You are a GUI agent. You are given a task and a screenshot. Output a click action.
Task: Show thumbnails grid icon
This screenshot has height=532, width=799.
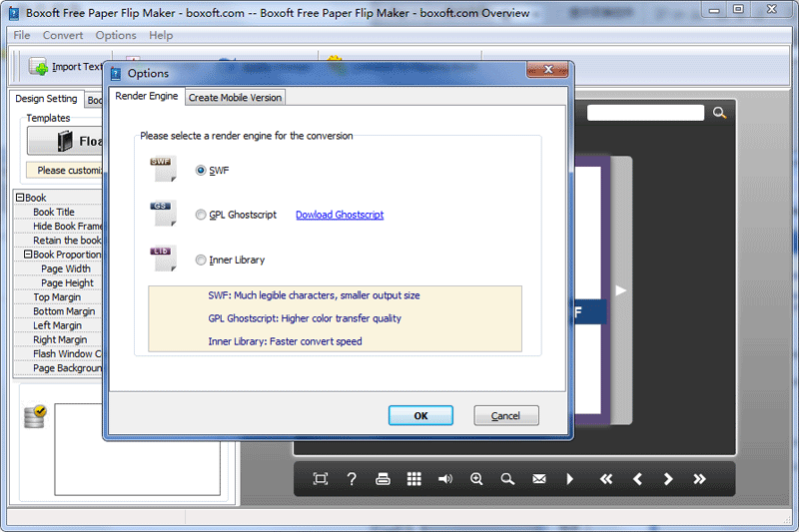414,478
